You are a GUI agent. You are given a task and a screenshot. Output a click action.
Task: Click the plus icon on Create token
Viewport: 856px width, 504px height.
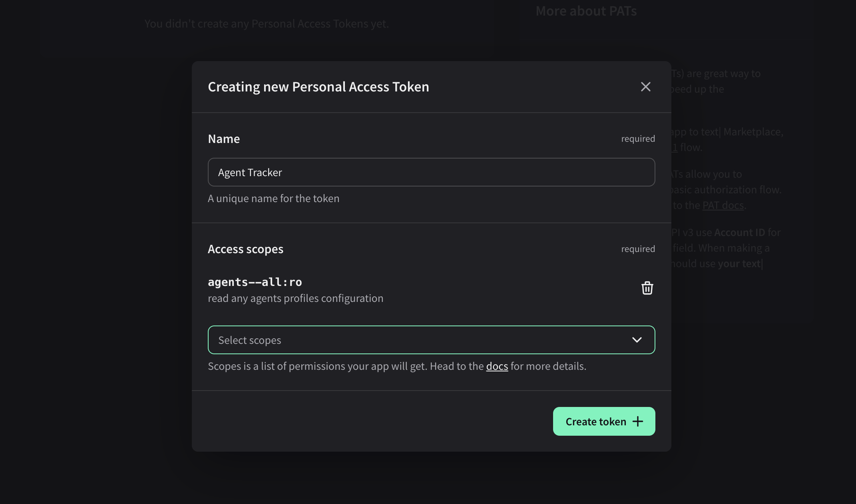[x=638, y=421]
